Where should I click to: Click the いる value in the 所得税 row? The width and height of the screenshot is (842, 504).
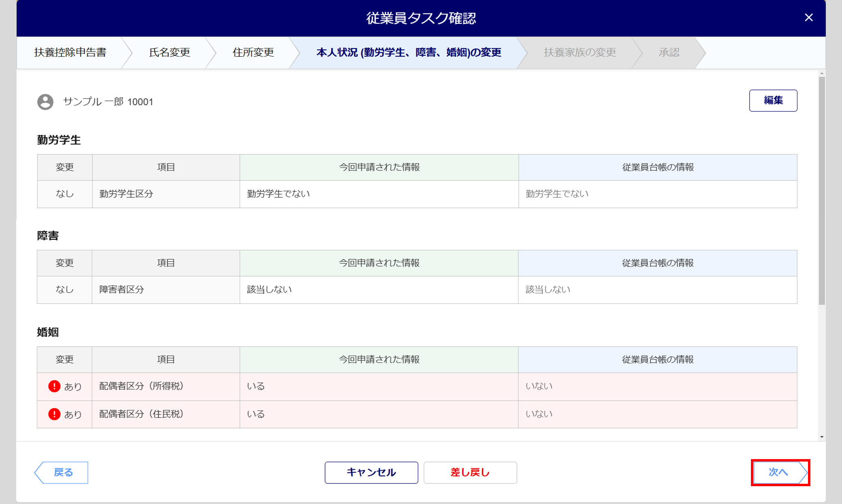point(256,386)
